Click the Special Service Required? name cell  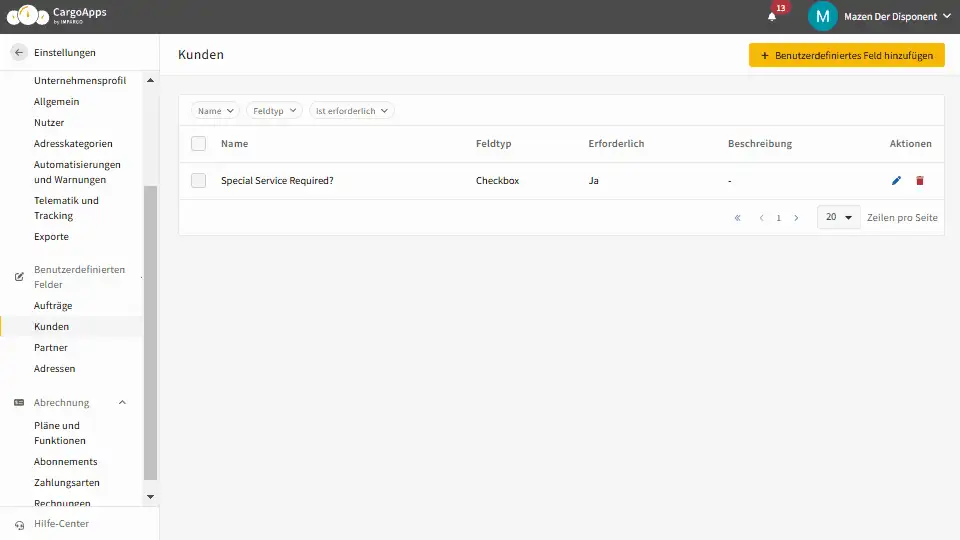coord(277,181)
